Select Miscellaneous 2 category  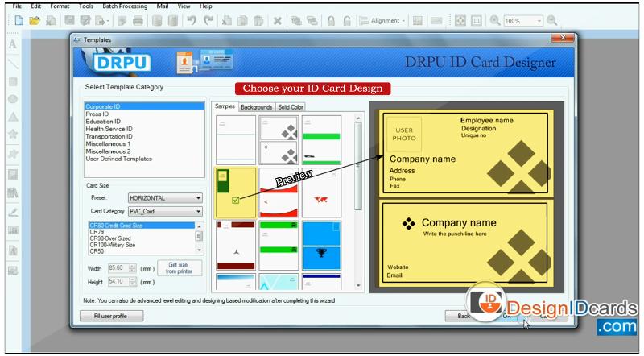click(108, 151)
